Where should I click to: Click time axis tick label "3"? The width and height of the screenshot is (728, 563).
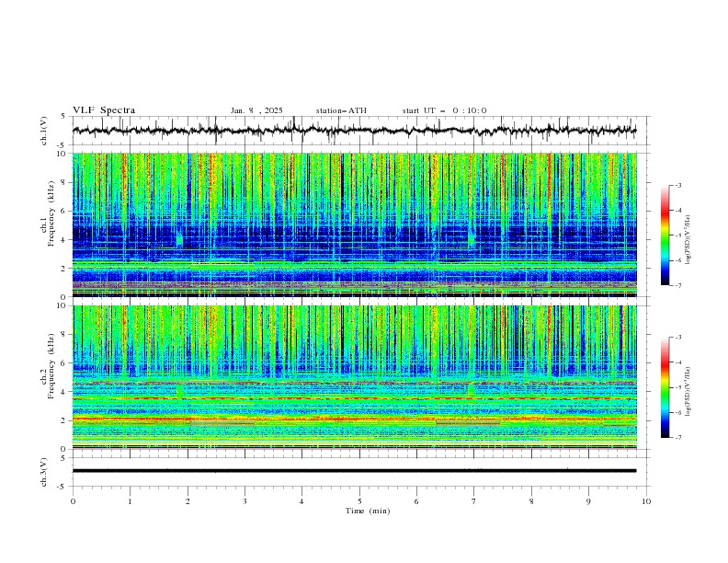[x=245, y=501]
